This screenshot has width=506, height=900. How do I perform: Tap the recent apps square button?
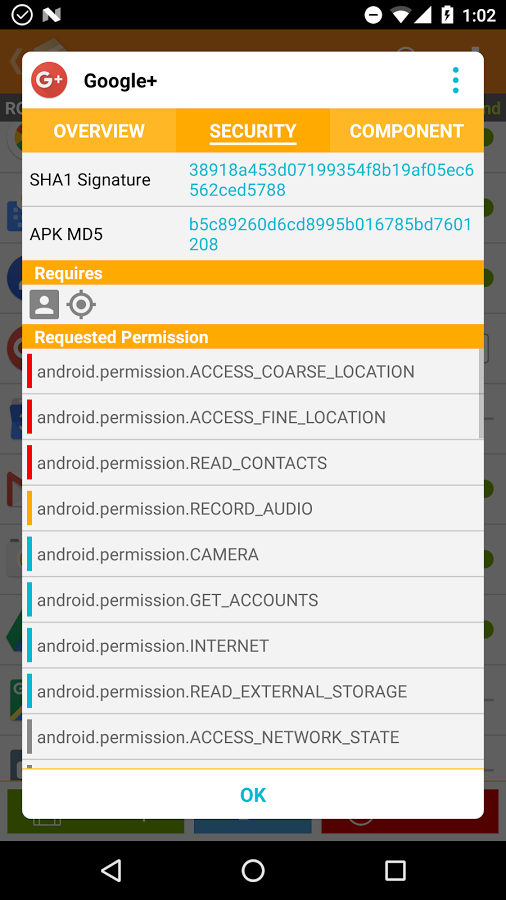click(x=395, y=870)
